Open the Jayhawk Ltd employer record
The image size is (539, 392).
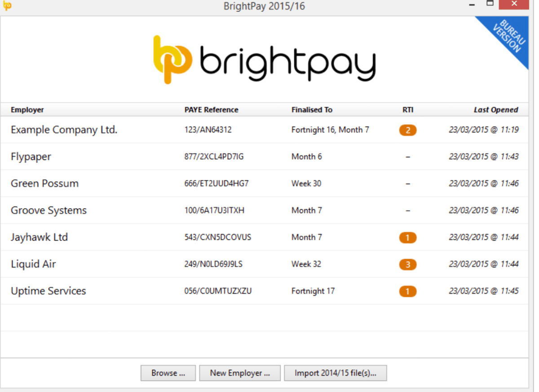point(39,238)
